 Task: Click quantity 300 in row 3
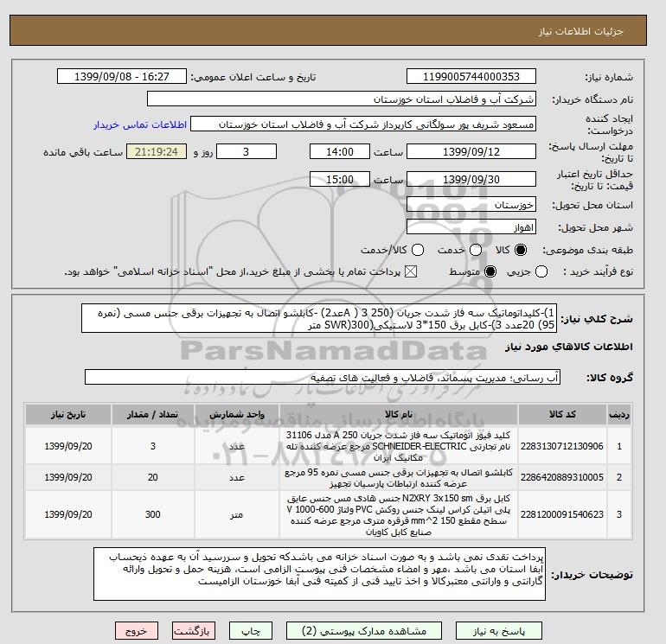click(x=153, y=514)
